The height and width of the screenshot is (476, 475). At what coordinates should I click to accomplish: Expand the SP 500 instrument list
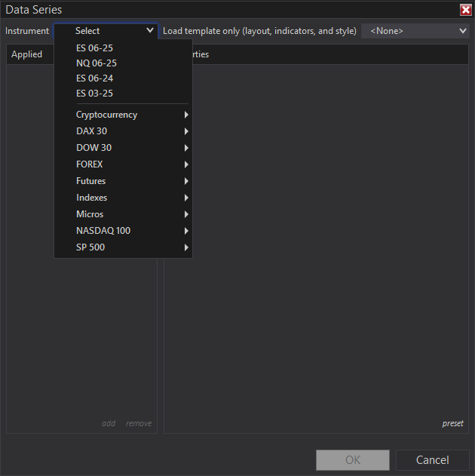123,247
